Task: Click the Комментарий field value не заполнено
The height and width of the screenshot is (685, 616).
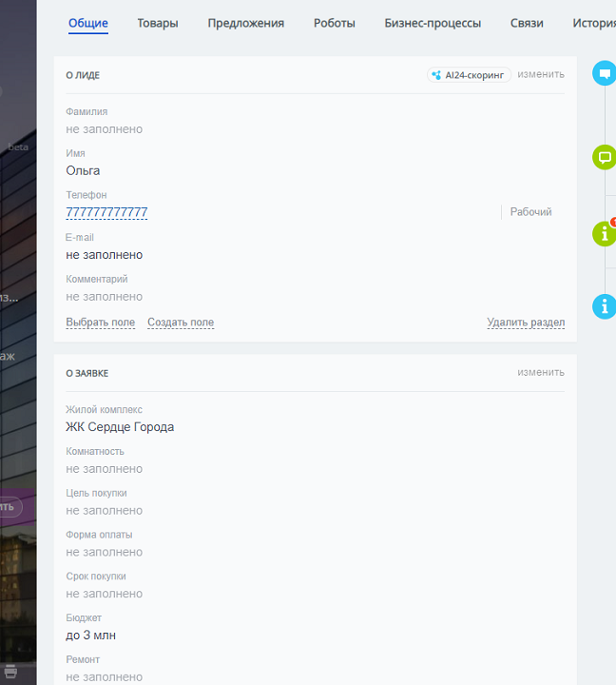Action: 105,297
